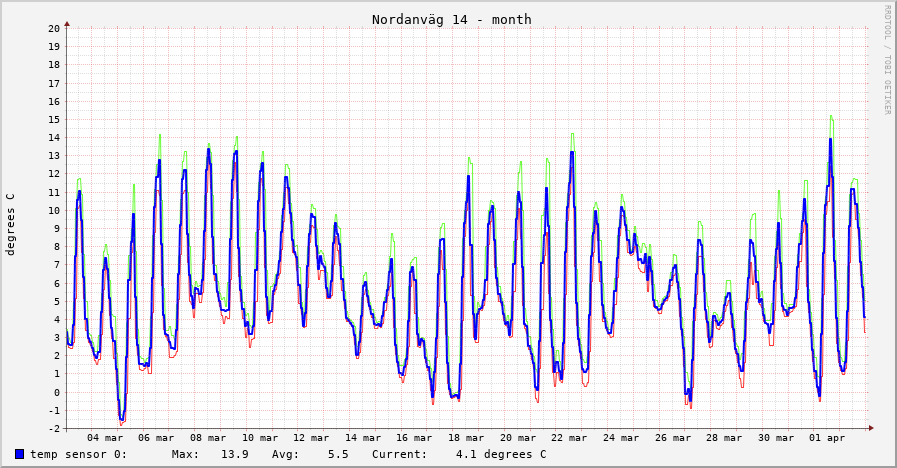Image resolution: width=897 pixels, height=468 pixels.
Task: Click the Avg 5.5 value in legend
Action: 311,454
